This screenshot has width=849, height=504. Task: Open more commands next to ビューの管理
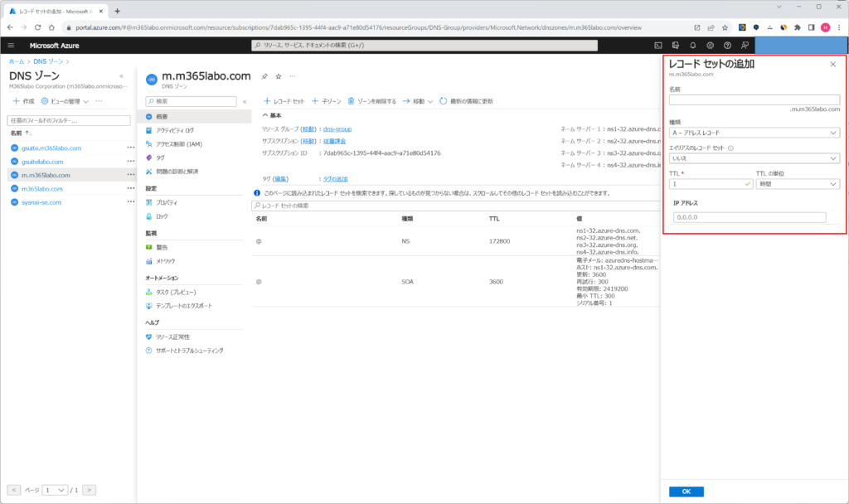click(99, 101)
